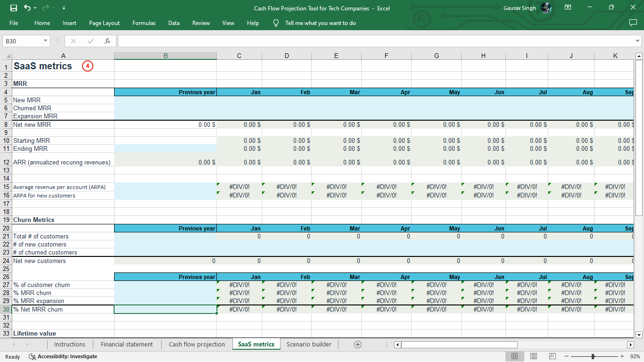The height and width of the screenshot is (362, 644).
Task: Zoom out using the minus icon
Action: point(566,356)
